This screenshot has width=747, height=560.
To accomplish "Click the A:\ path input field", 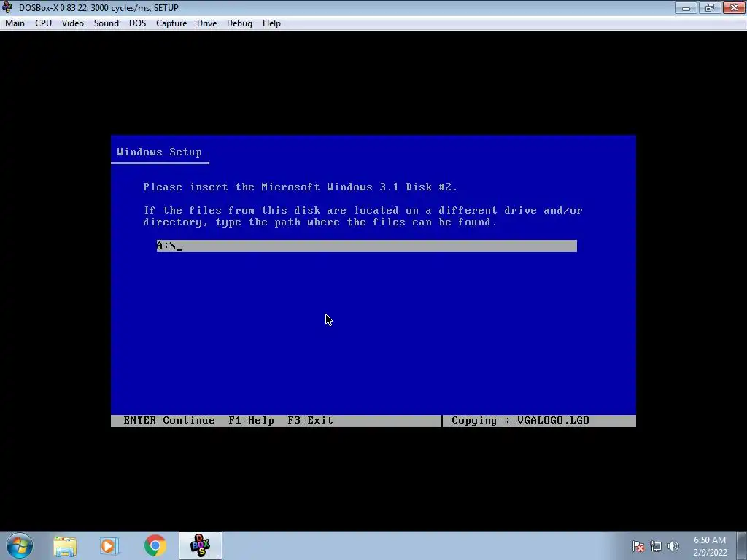I will point(366,246).
